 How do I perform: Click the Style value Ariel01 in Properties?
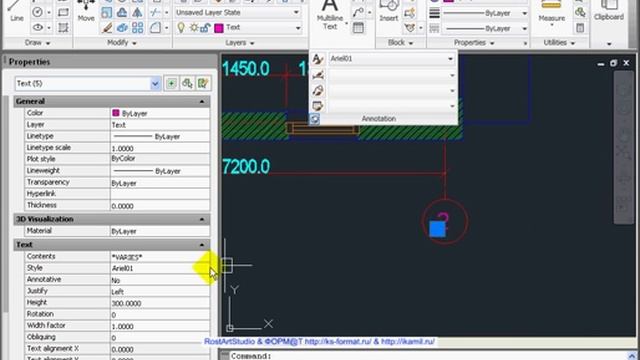click(x=160, y=269)
